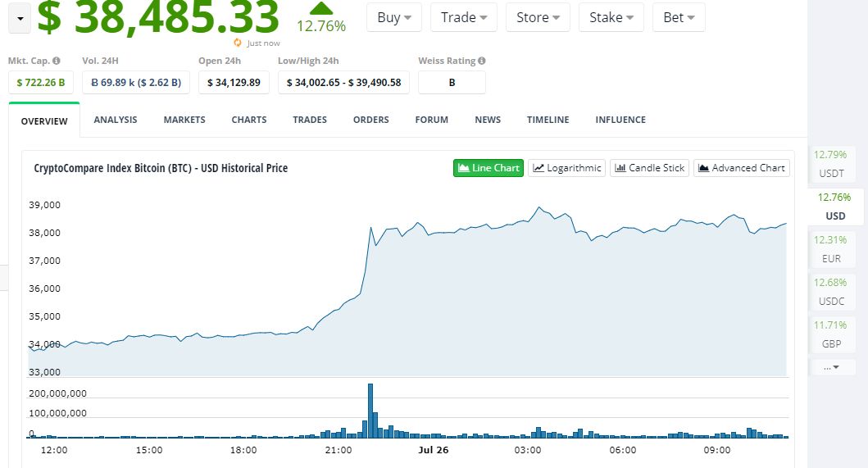Switch chart to Logarithmic scale
This screenshot has height=468, width=868.
567,168
